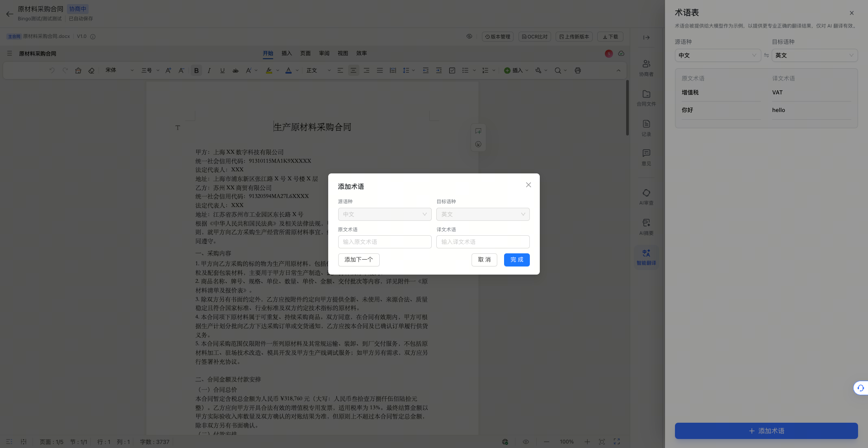Click the 添加下一个 button
The width and height of the screenshot is (868, 448).
(x=359, y=260)
